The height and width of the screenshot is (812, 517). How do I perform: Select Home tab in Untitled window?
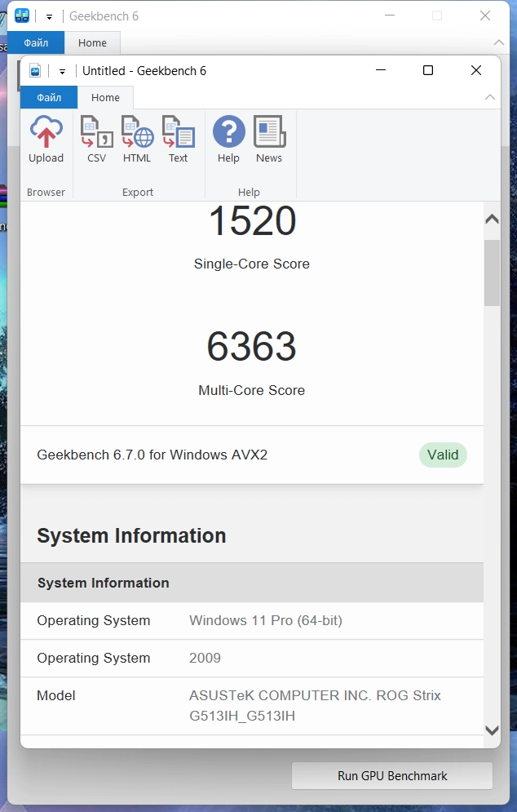105,97
